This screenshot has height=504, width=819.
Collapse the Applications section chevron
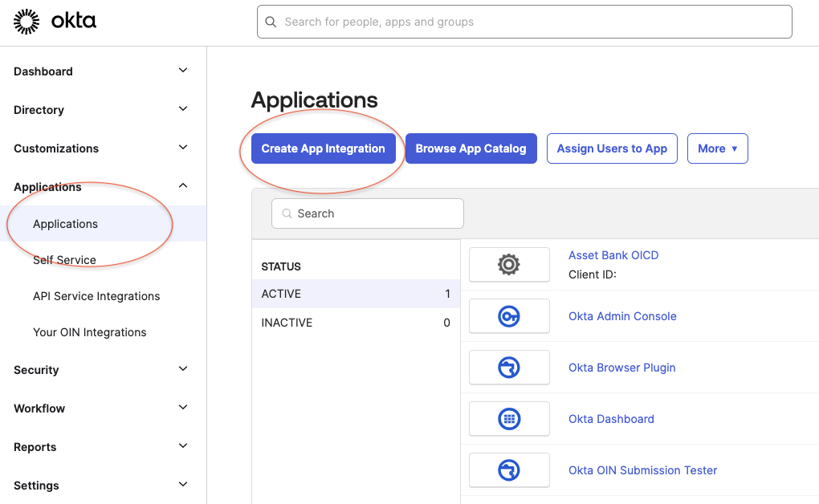183,185
